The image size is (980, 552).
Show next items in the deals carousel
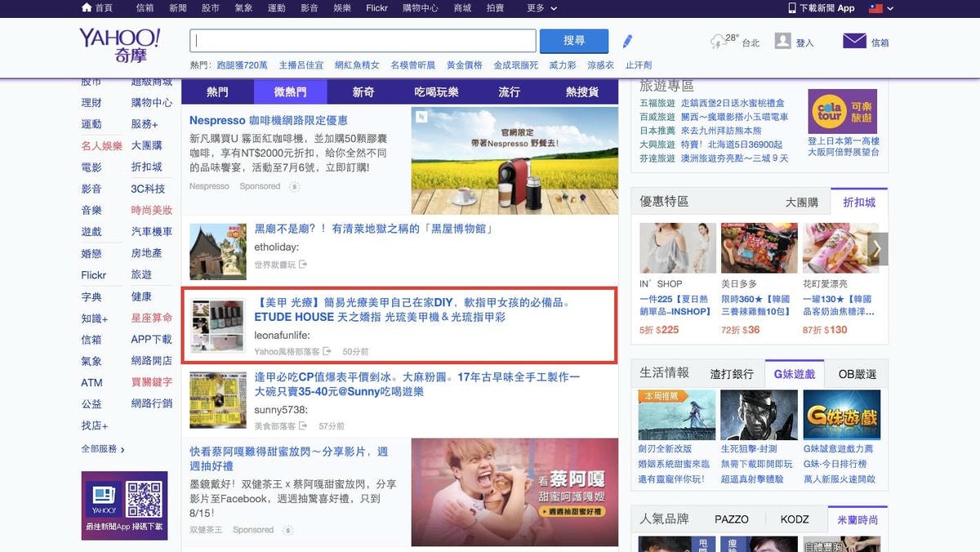click(x=878, y=248)
